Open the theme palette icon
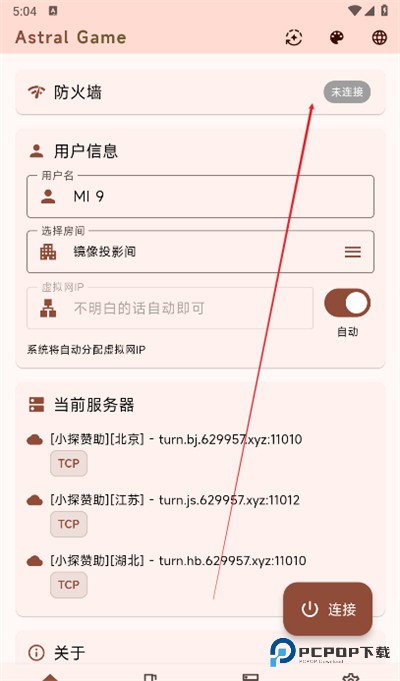Image resolution: width=400 pixels, height=681 pixels. pyautogui.click(x=337, y=38)
